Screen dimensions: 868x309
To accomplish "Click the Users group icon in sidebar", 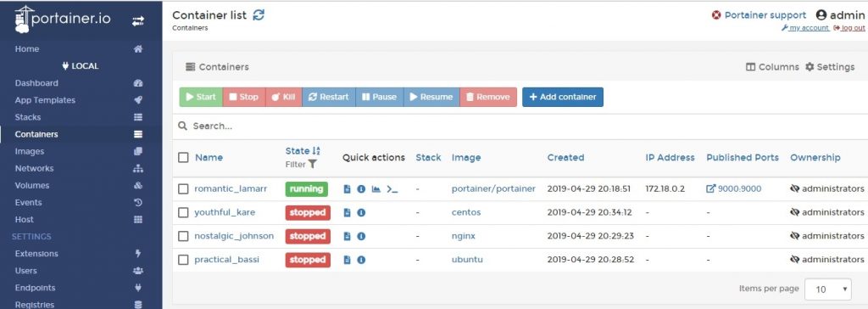I will pyautogui.click(x=138, y=271).
